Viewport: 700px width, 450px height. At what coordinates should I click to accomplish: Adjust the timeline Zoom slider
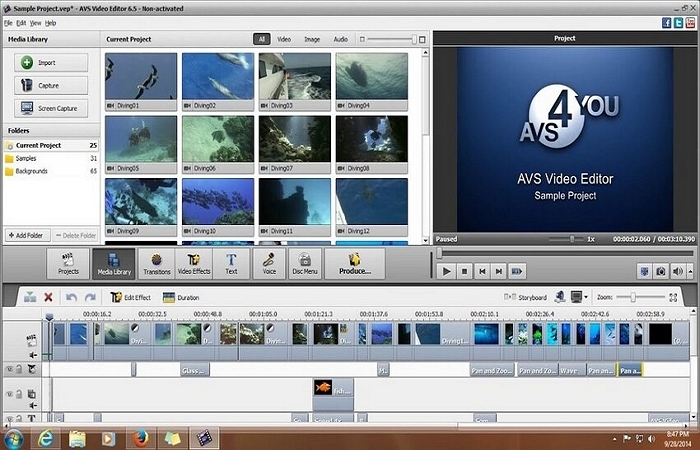click(633, 297)
